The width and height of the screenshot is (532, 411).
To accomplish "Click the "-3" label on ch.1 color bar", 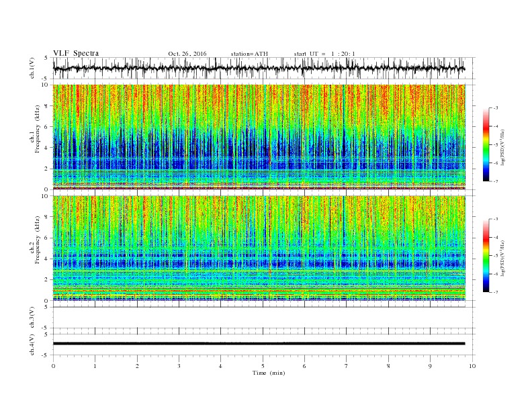I will [x=496, y=108].
